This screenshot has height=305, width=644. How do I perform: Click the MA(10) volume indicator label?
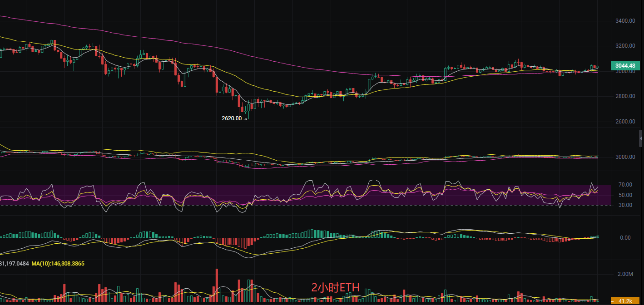(57, 263)
